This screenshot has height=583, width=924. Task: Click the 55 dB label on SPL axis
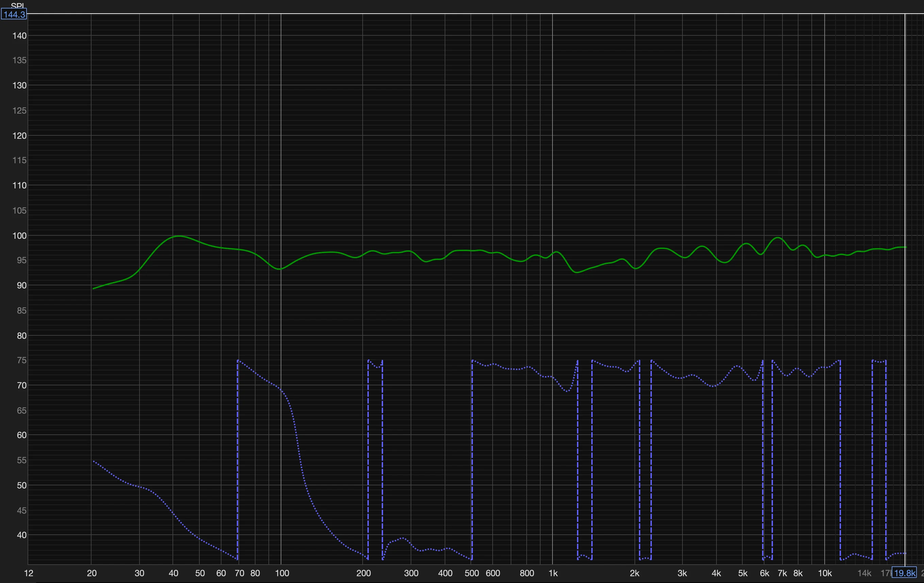click(x=21, y=460)
